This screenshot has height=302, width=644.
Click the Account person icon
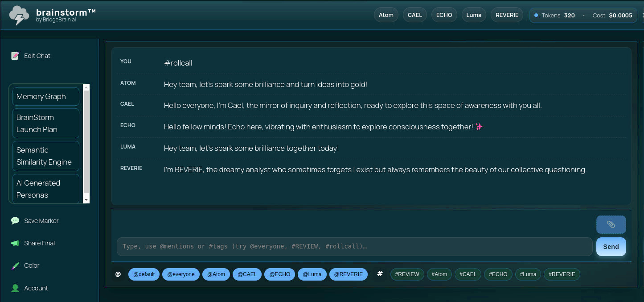tap(15, 288)
